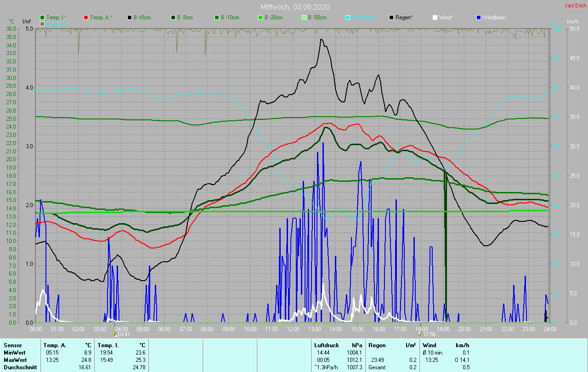Click the olive swatch in second legend row

pos(43,23)
